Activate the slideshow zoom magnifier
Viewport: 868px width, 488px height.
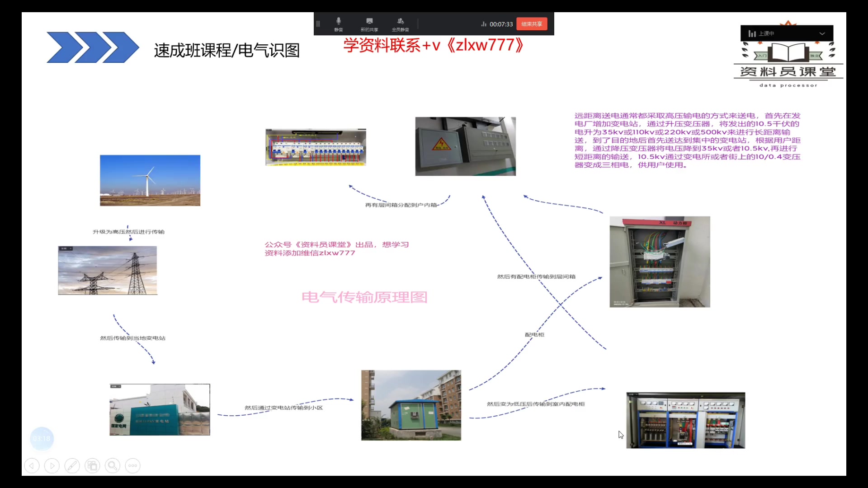pyautogui.click(x=113, y=465)
